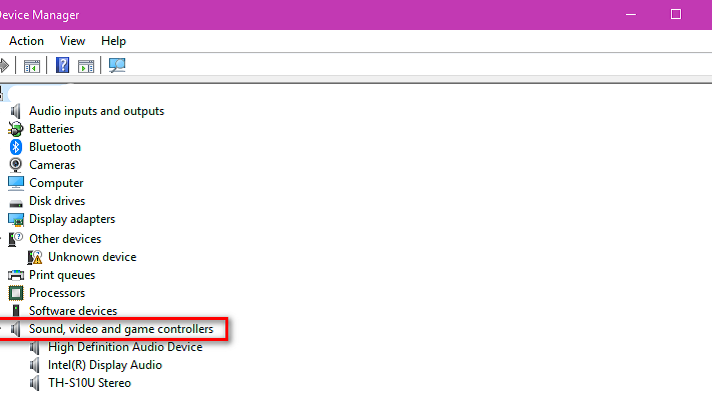Maximize the Device Manager window
Screen dimensions: 712x400
pyautogui.click(x=676, y=15)
